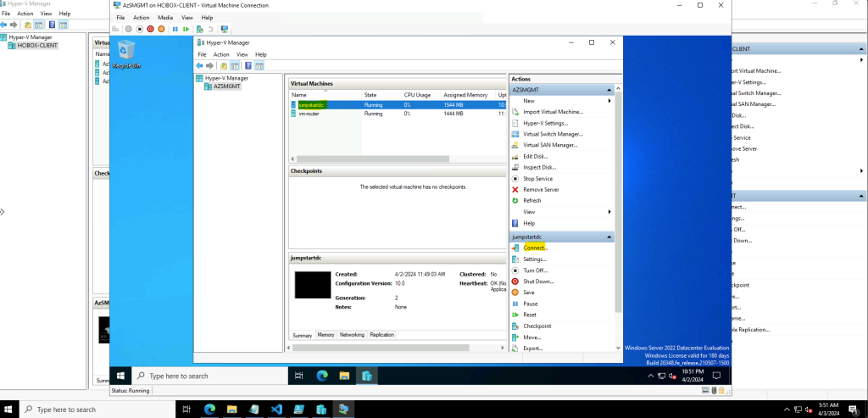
Task: Click Connect icon under jumpstartdc actions
Action: (515, 248)
